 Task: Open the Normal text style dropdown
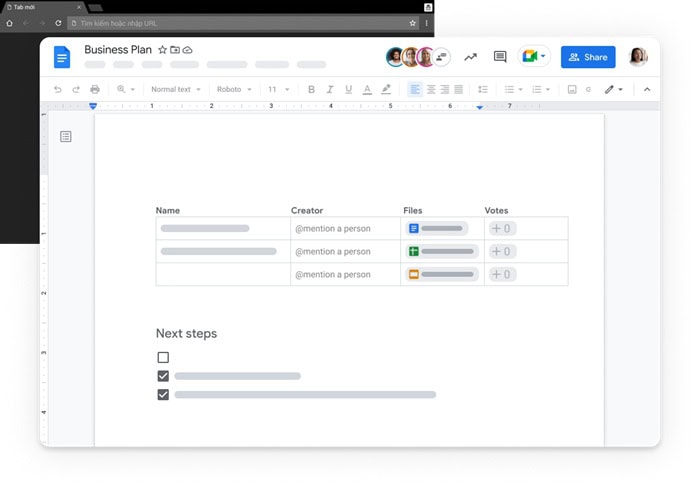tap(176, 89)
